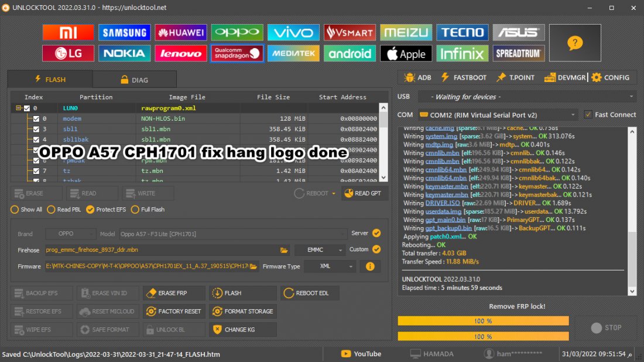Open the YouTube link in status bar
The width and height of the screenshot is (644, 362).
pos(361,354)
